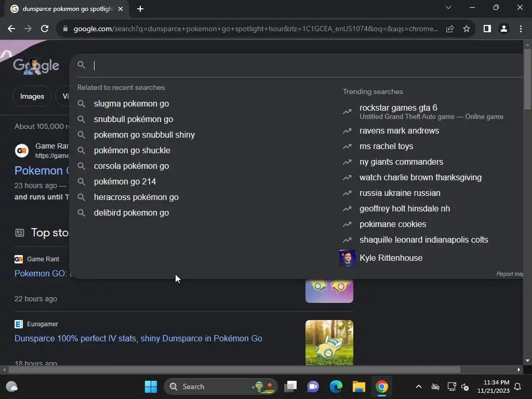Focus the Google search input field

click(x=305, y=65)
